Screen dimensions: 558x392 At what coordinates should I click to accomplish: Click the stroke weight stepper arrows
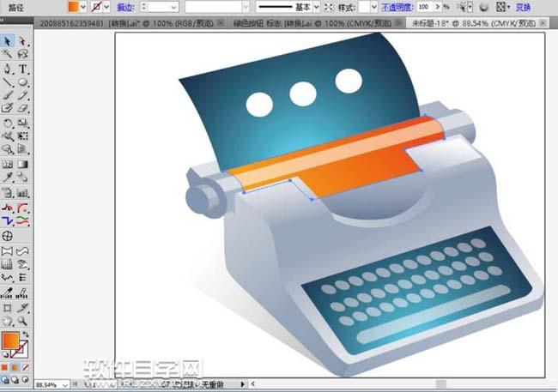pyautogui.click(x=143, y=7)
